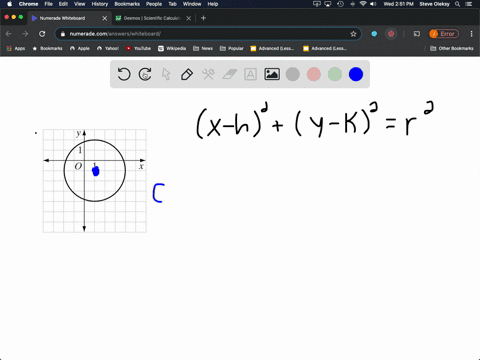480x360 pixels.
Task: Open the View menu
Action: (x=79, y=4)
